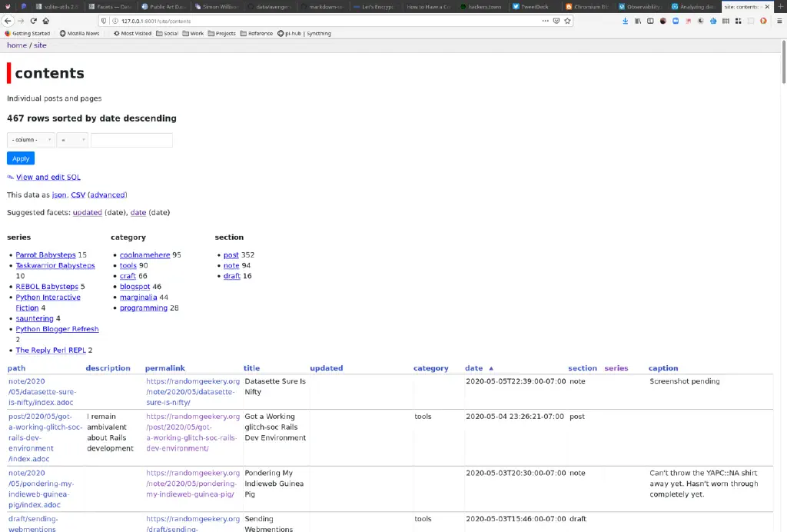The image size is (787, 532).
Task: Open the Most Visited bookmarks folder
Action: 132,34
